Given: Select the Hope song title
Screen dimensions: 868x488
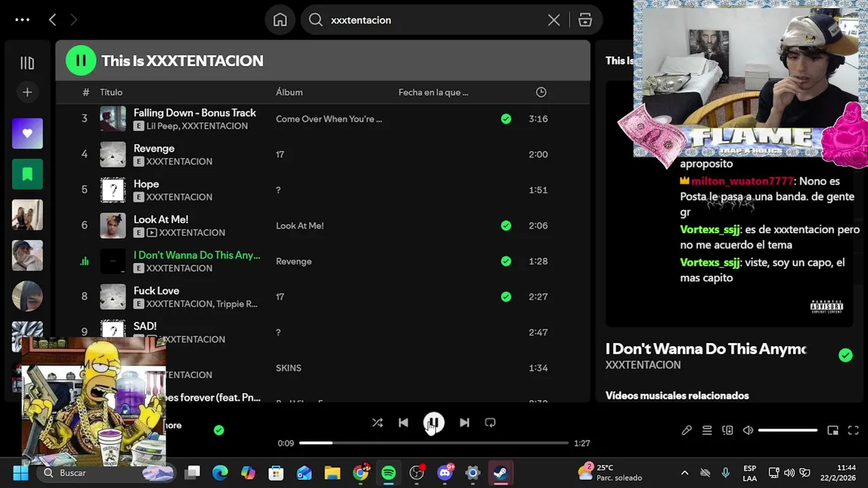Looking at the screenshot, I should [146, 184].
